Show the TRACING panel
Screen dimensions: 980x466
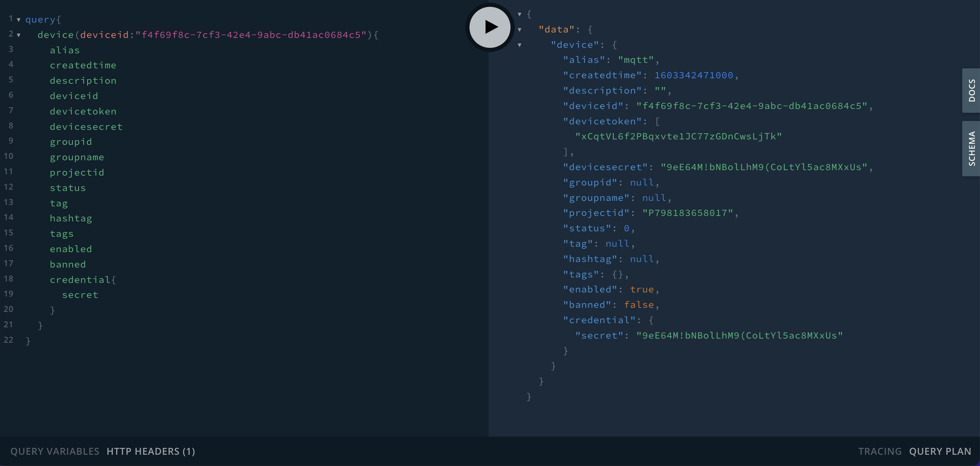click(880, 451)
